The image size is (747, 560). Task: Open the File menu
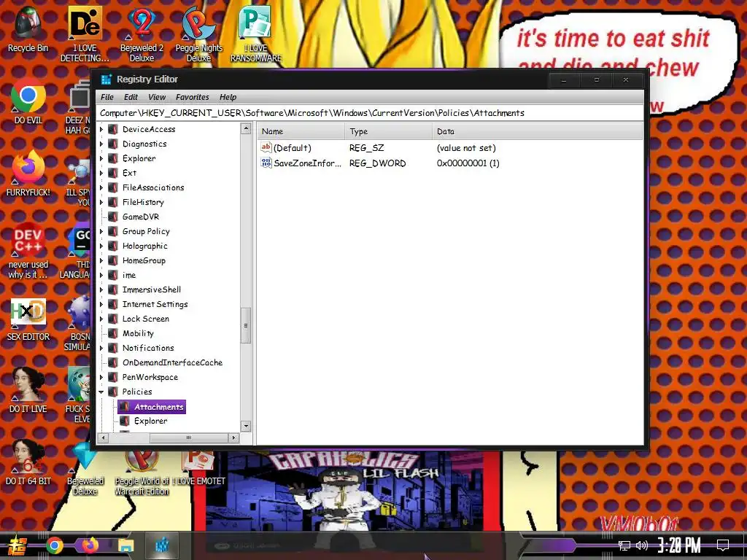(x=107, y=97)
